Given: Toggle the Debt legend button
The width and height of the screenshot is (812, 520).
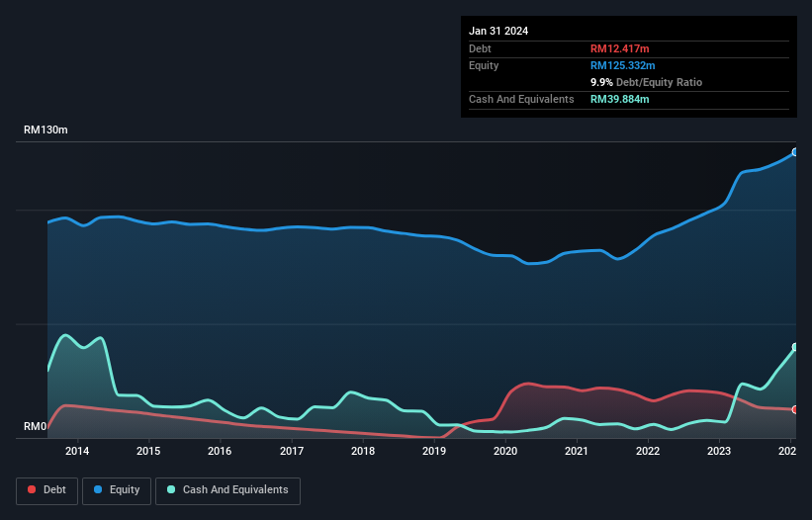Looking at the screenshot, I should 47,490.
